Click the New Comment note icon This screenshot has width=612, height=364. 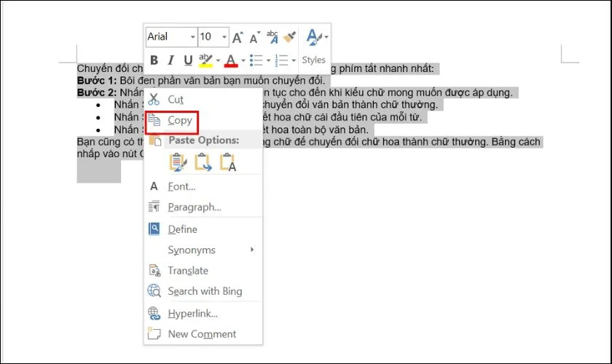(x=154, y=333)
